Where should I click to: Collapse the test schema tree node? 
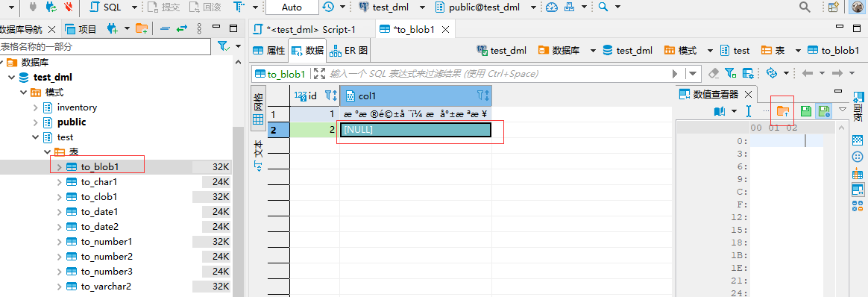(36, 137)
